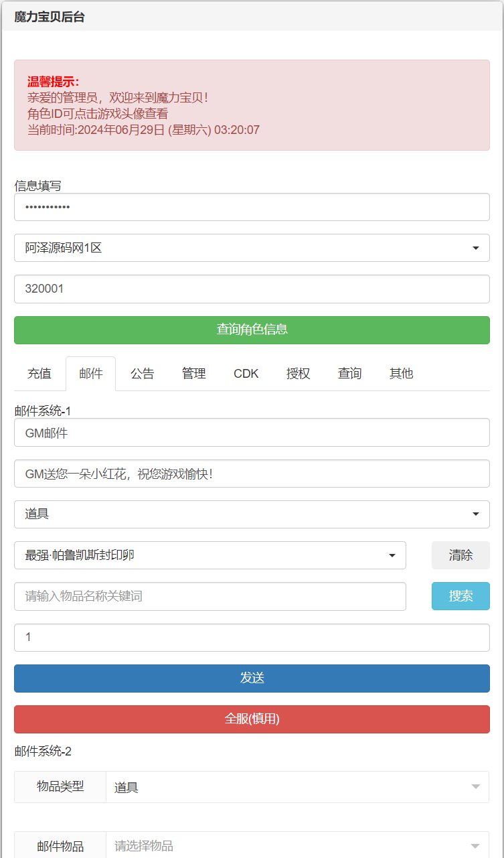Screen dimensions: 504x858
Task: Expand the 道具 type dropdown in 邮件系统-1
Action: tap(252, 514)
